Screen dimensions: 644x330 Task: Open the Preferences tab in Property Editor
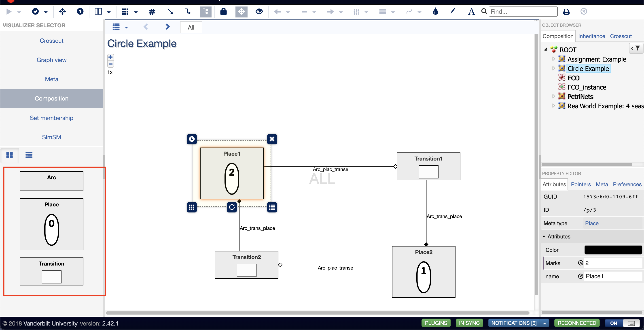tap(627, 184)
